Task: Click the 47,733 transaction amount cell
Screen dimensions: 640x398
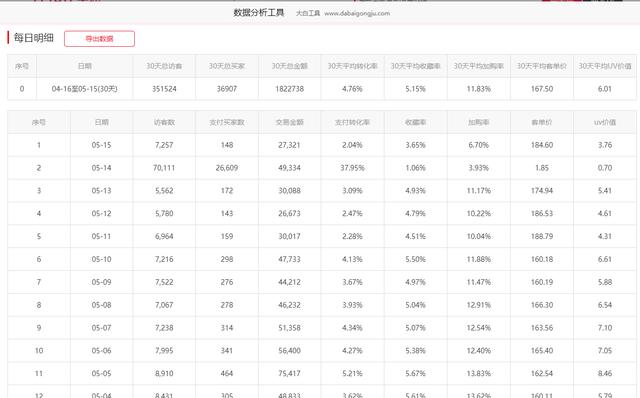Action: pos(289,260)
